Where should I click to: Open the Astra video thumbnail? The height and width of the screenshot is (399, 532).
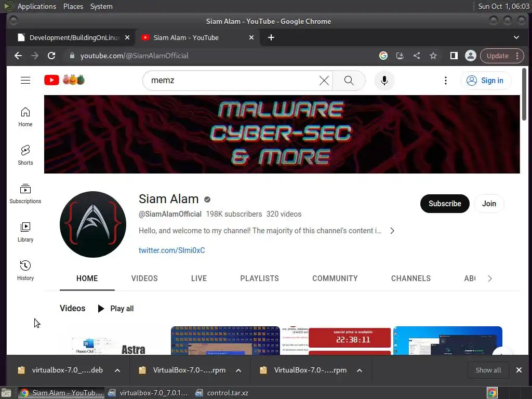click(x=114, y=341)
